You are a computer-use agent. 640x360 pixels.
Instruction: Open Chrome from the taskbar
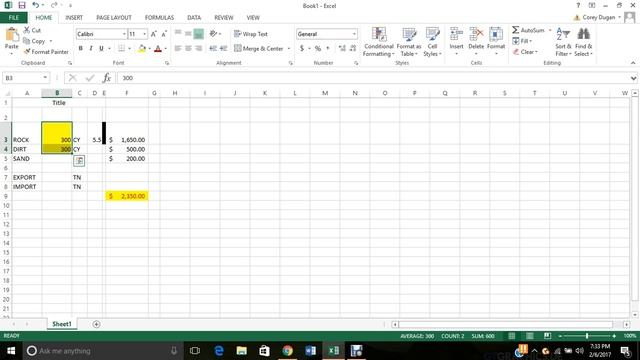coord(287,351)
